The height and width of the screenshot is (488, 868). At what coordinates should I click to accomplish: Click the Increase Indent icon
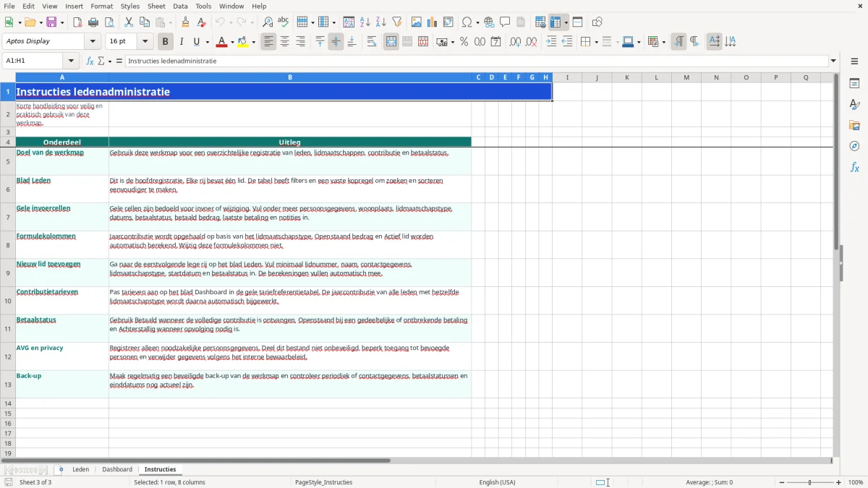coord(551,42)
